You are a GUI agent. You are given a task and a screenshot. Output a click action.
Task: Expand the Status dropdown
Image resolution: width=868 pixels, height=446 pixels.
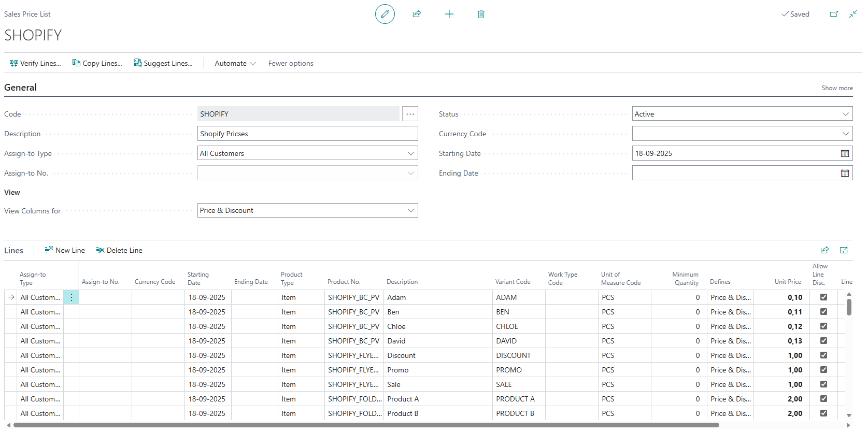[845, 114]
